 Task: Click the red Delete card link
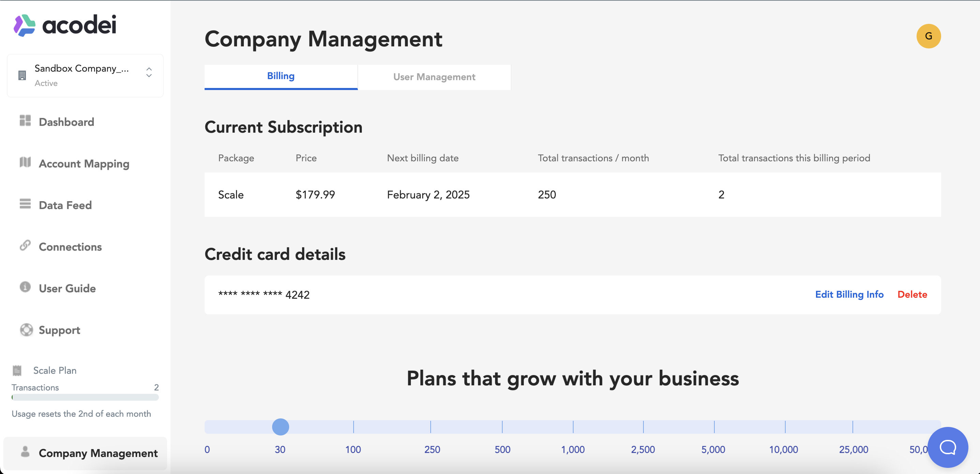click(x=912, y=294)
